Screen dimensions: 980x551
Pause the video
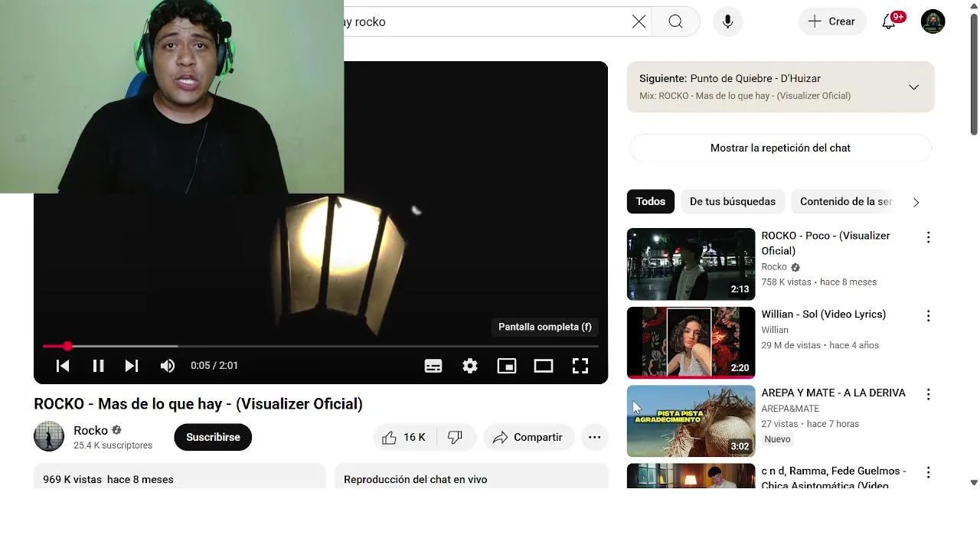(98, 366)
